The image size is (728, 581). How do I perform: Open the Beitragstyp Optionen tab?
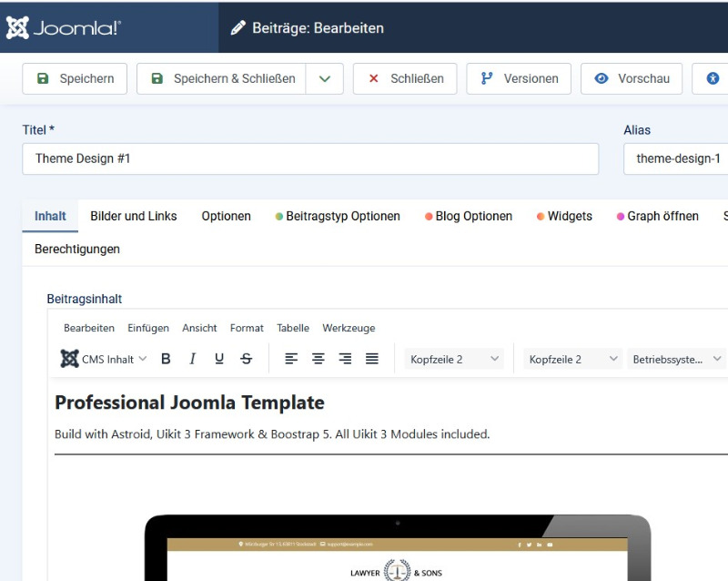[x=338, y=216]
